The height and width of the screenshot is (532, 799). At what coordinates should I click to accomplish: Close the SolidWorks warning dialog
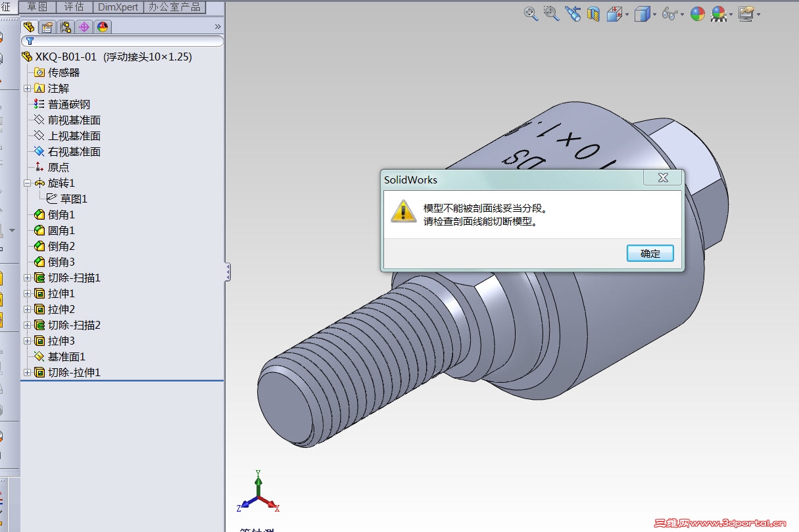(x=663, y=178)
